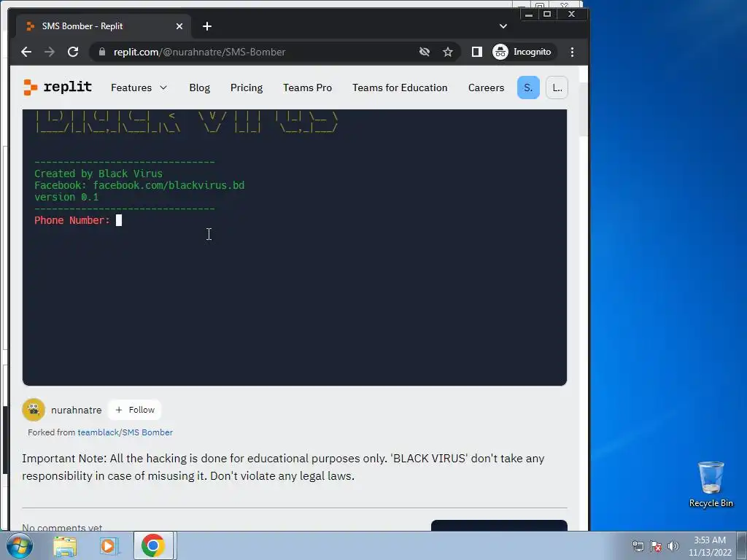Open the teamblack link

pos(98,432)
